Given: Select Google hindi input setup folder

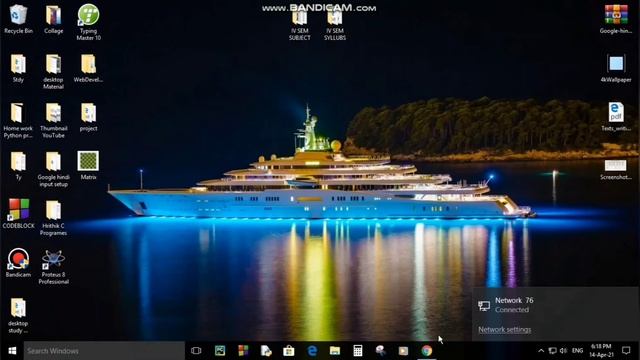Looking at the screenshot, I should pyautogui.click(x=53, y=169).
